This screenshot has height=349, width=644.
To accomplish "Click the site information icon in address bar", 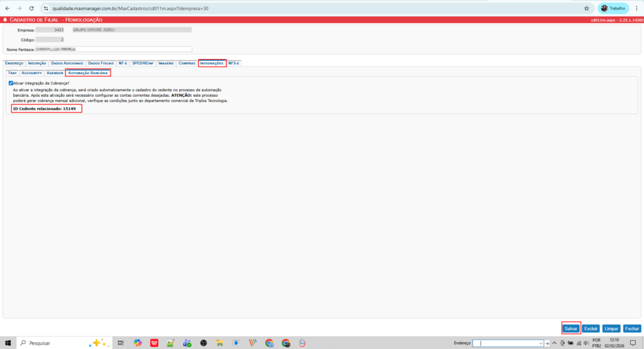I will 46,8.
